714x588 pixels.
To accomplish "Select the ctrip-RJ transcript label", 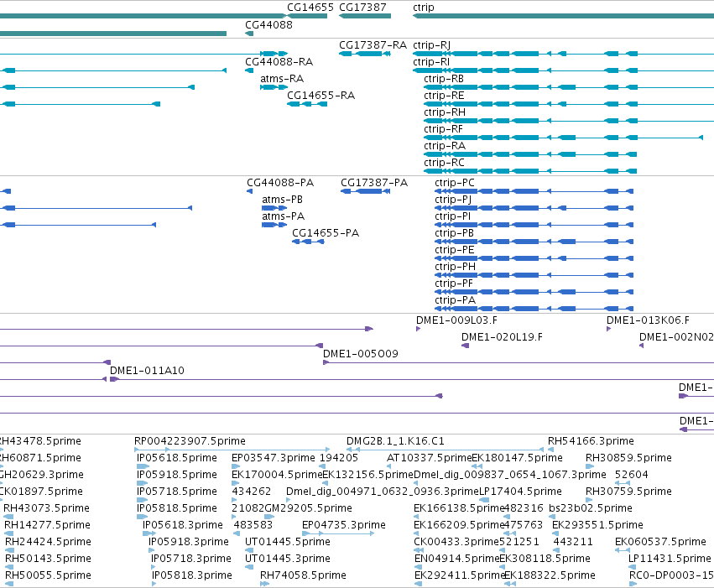I will coord(432,45).
